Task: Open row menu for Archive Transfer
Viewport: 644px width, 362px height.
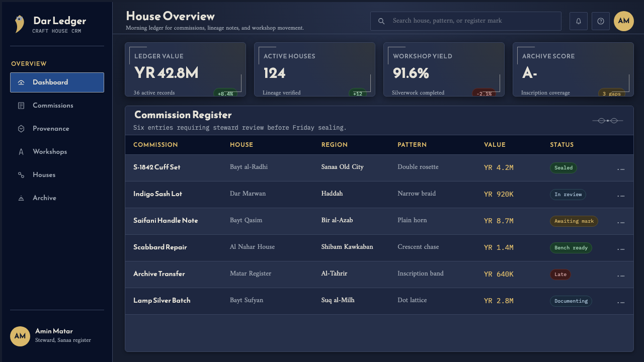Action: click(621, 275)
